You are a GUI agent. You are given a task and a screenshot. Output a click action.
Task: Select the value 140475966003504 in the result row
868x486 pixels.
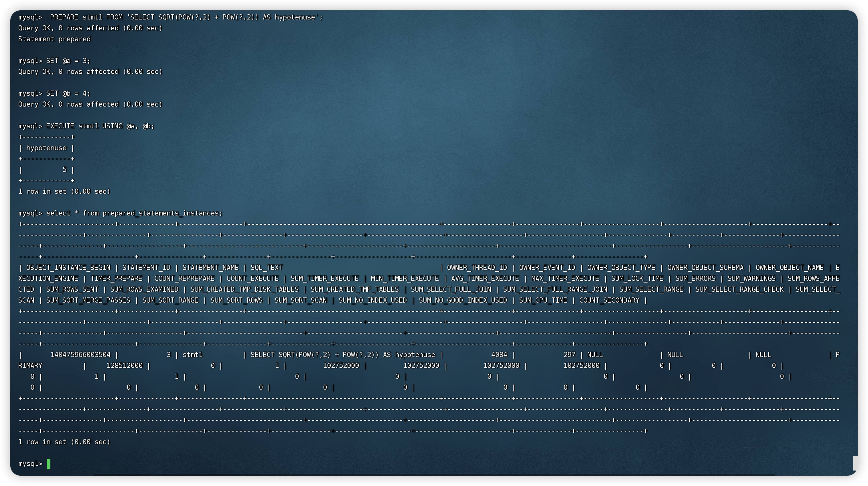click(x=80, y=355)
